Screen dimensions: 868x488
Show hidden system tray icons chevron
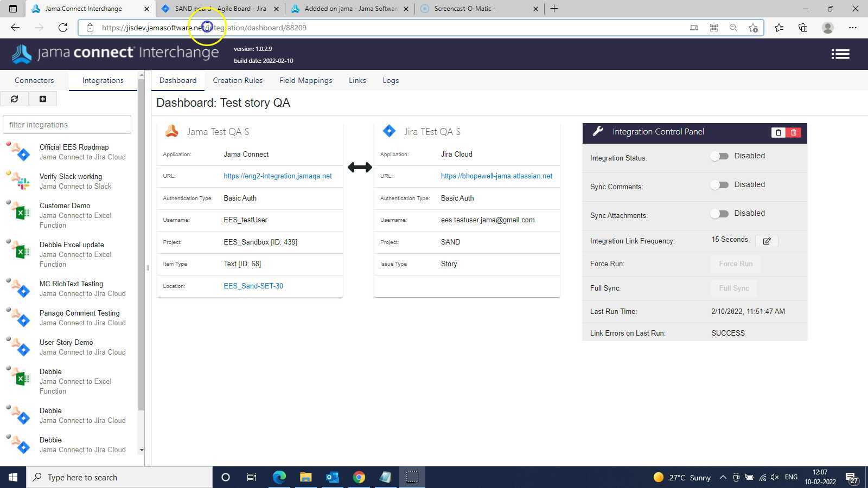point(723,477)
